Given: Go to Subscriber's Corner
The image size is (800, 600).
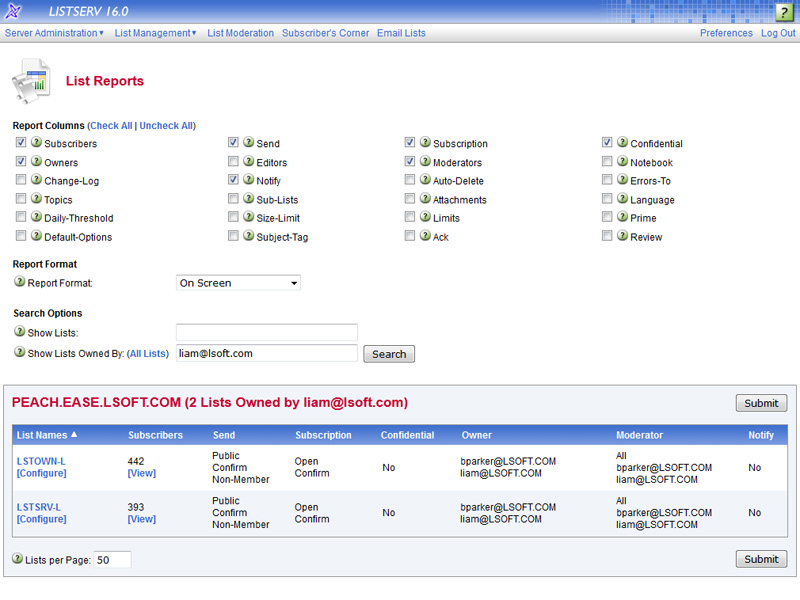Looking at the screenshot, I should tap(326, 33).
